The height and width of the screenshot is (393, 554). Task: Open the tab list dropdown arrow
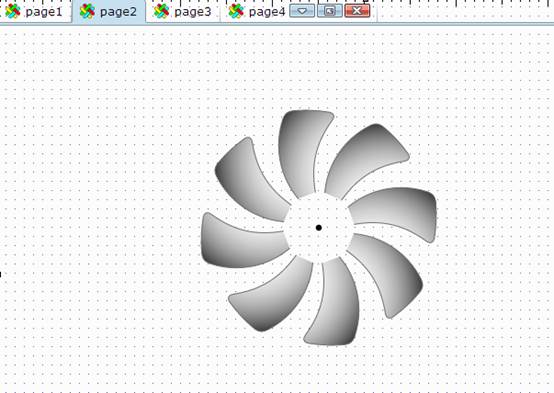(x=302, y=11)
